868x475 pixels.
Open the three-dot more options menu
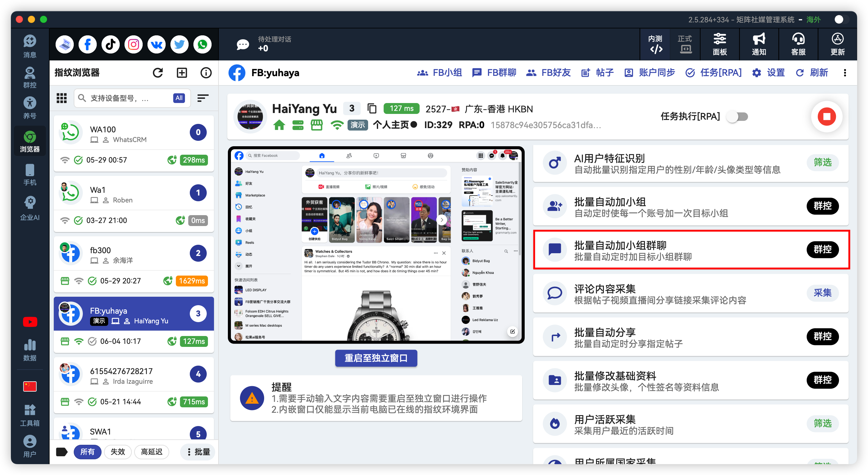pos(845,73)
